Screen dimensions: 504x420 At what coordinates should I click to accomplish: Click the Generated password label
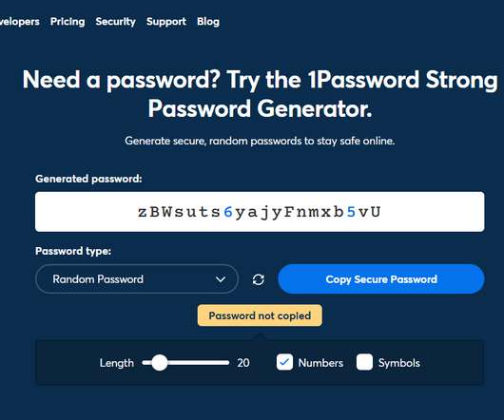(x=88, y=179)
